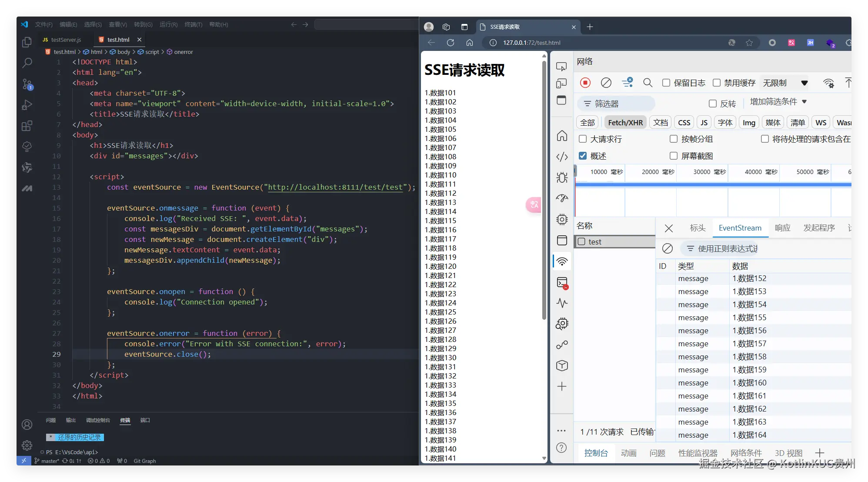This screenshot has width=868, height=482.
Task: Open the Extensions icon in activity bar
Action: [27, 126]
